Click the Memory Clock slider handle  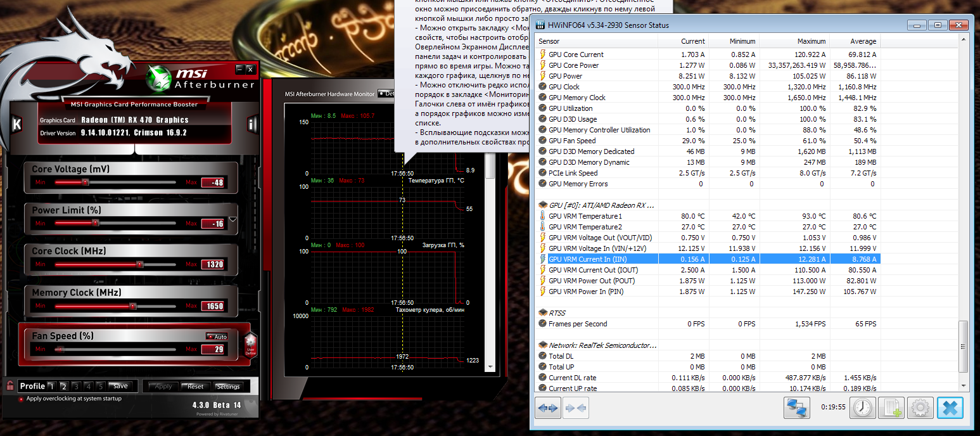coord(132,306)
